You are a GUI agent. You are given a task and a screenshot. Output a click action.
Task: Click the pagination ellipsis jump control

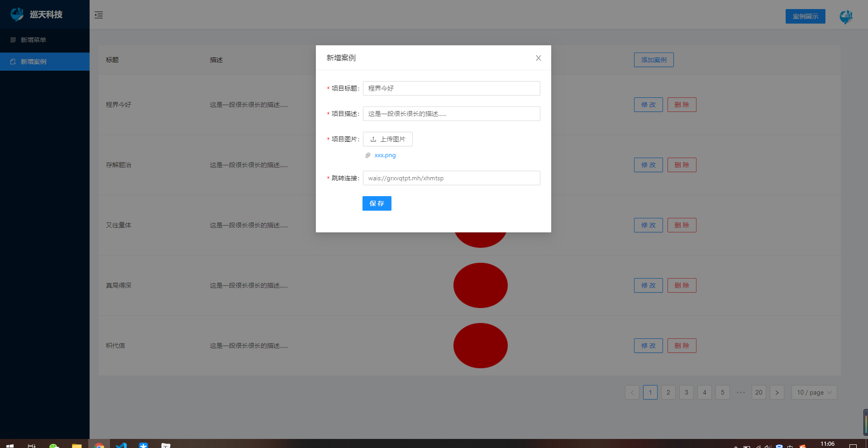[x=741, y=392]
